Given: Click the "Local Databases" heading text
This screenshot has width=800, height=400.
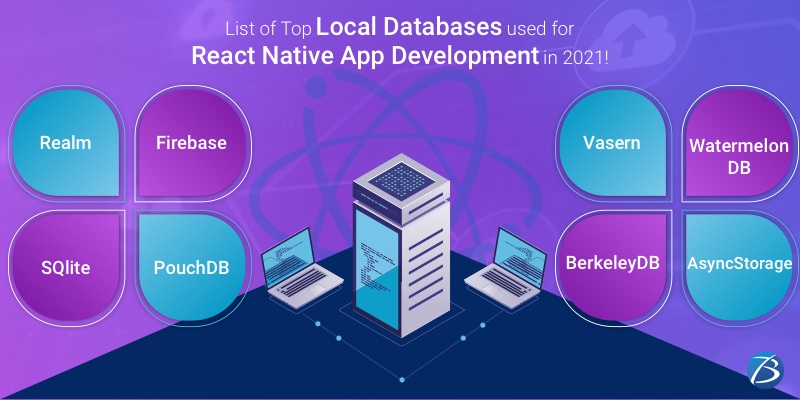Looking at the screenshot, I should pos(409,29).
